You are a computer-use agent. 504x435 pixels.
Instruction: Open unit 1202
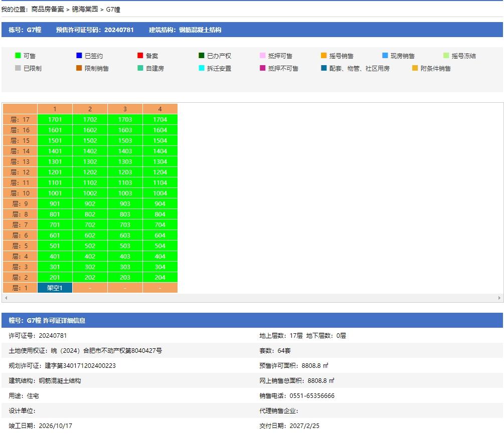[90, 172]
